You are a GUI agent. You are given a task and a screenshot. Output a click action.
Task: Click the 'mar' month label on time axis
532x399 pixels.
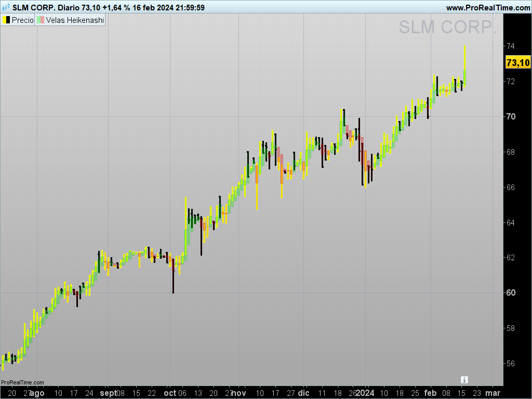493,393
